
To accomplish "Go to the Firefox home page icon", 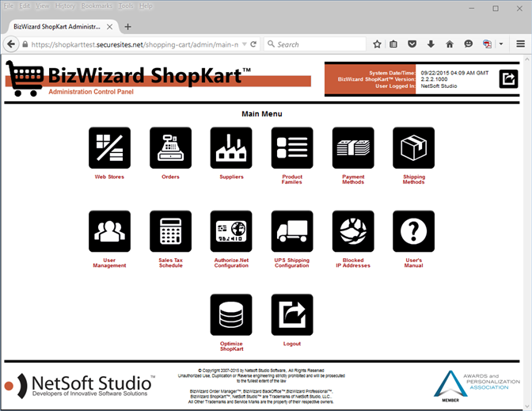I will click(x=450, y=44).
